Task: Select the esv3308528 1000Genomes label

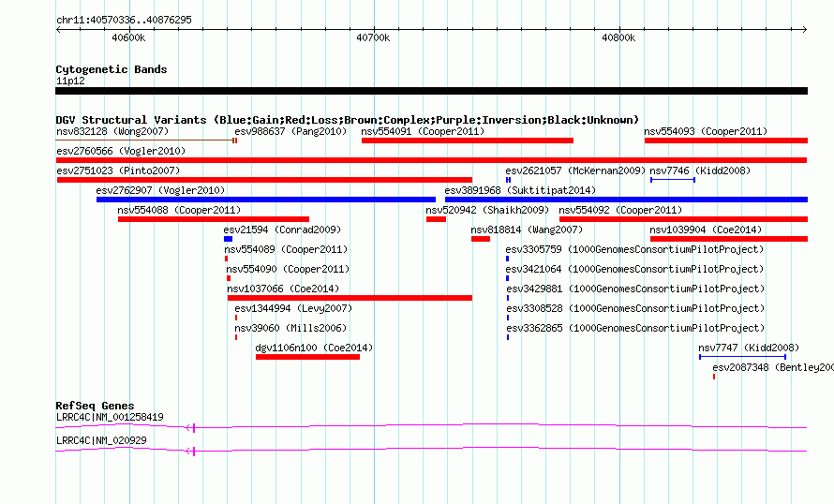Action: pos(635,308)
